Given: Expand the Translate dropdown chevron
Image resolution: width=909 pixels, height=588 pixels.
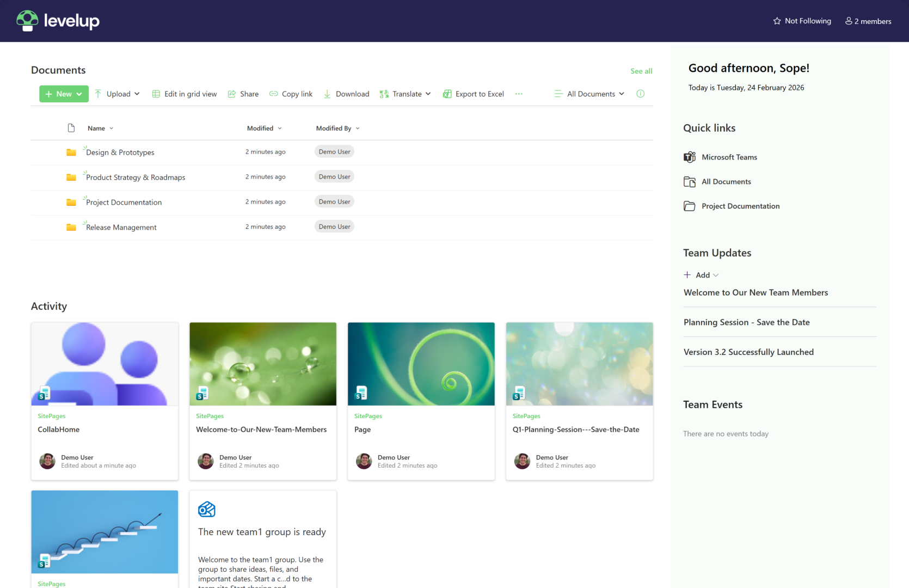Looking at the screenshot, I should 428,94.
